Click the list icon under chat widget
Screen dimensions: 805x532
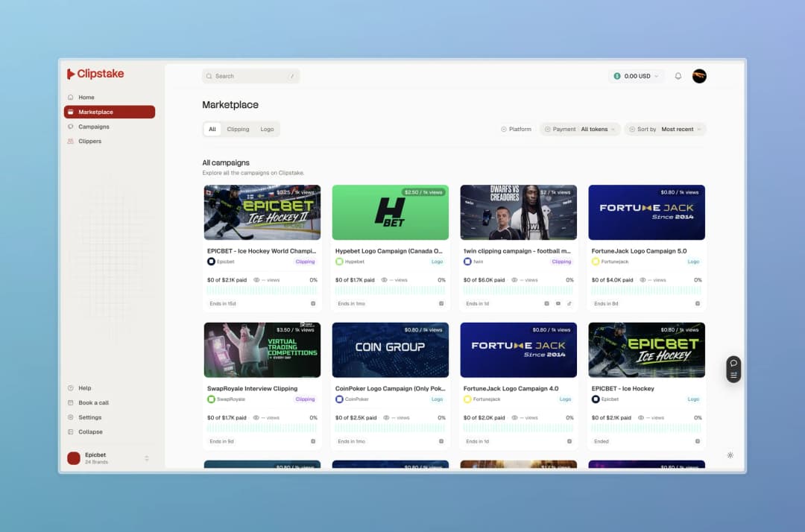(x=733, y=376)
